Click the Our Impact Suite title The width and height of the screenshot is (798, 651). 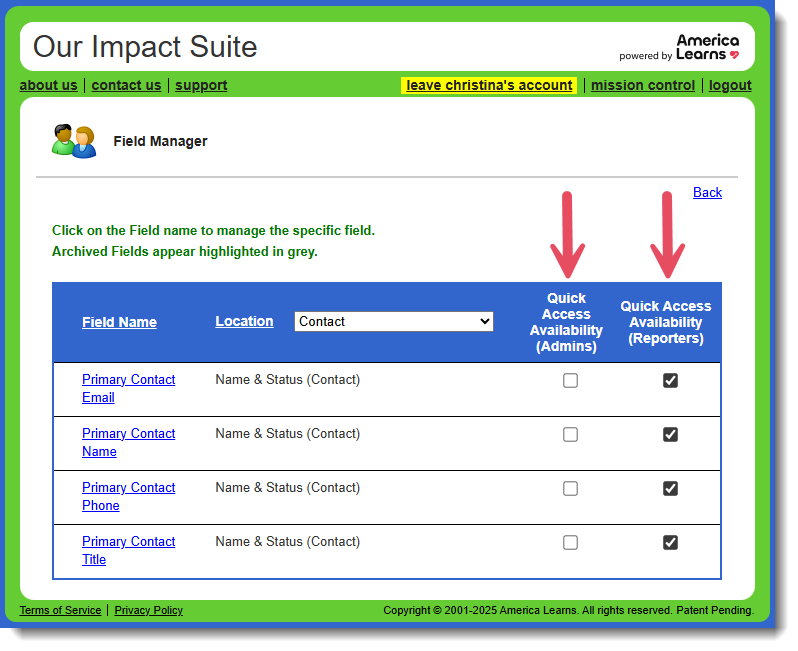145,47
